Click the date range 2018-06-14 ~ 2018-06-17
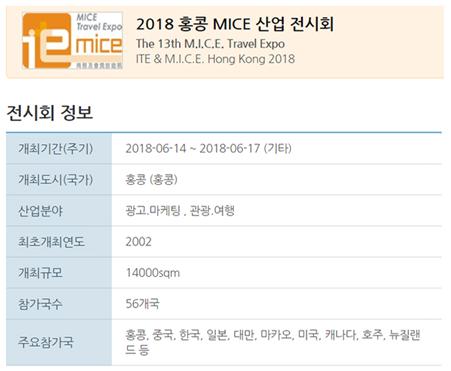Screen dimensions: 451x371 point(192,148)
